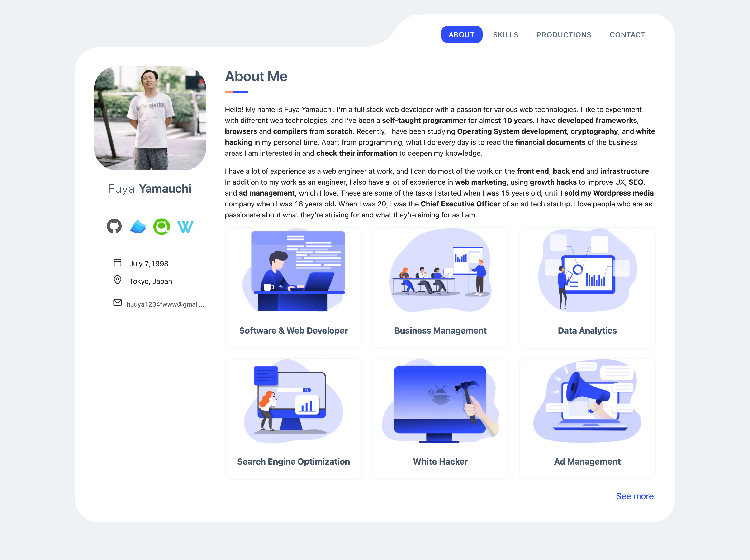
Task: Open the Data Analytics card
Action: point(587,288)
